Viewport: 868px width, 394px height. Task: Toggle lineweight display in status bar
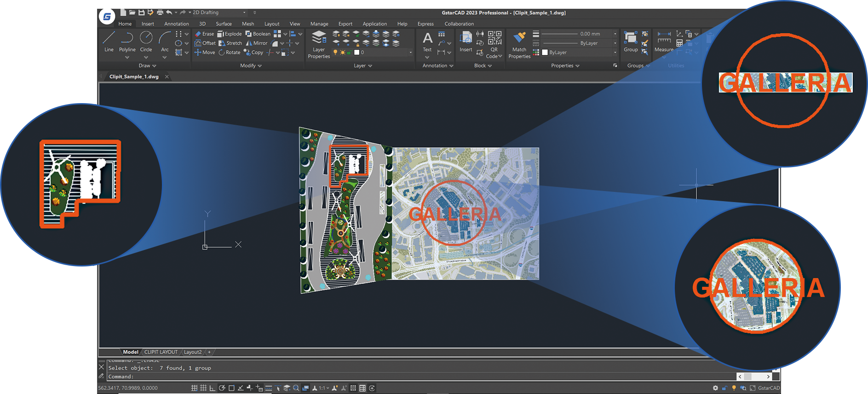269,388
